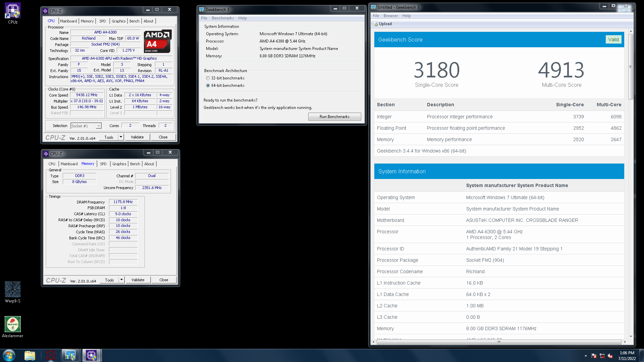Click the Untitled - Geekbench 3 title icon
Screen dimensions: 644x362
click(373, 7)
